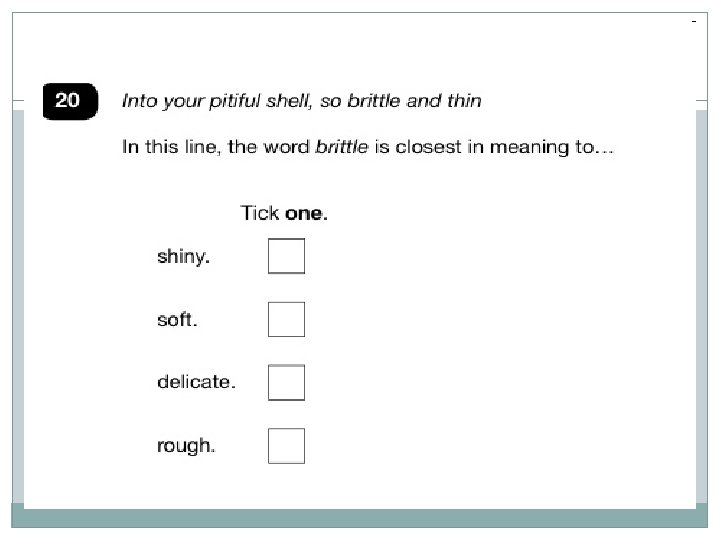
Task: Click the grey vertical strip on left edge
Action: pos(18,306)
